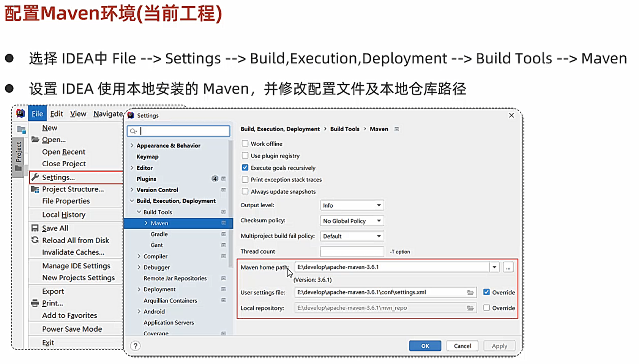Open the Output level dropdown

click(x=352, y=205)
